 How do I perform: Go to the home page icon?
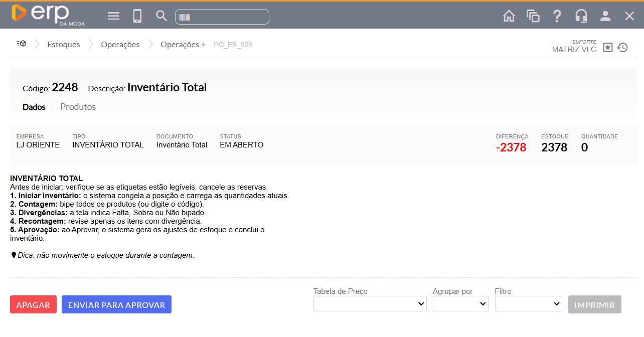(x=509, y=16)
